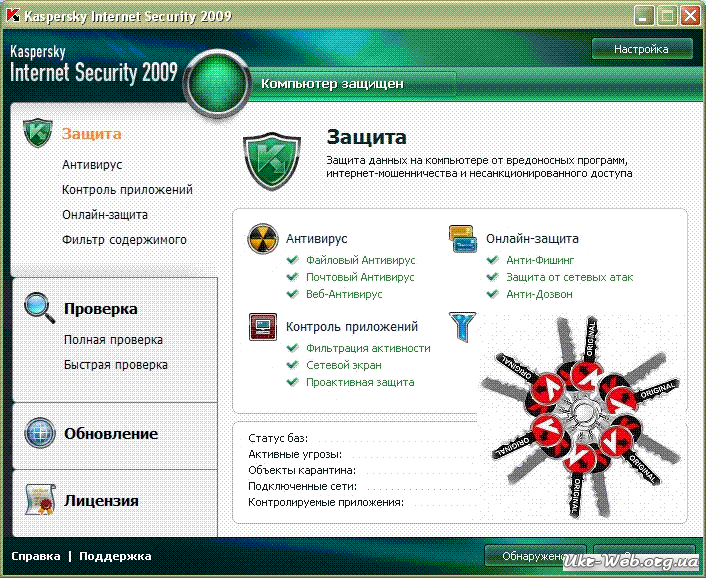
Task: Select Антивирус in left sidebar
Action: [x=92, y=165]
